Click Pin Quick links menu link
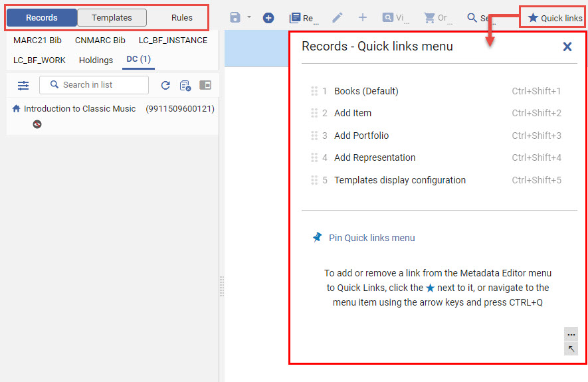 pyautogui.click(x=371, y=238)
